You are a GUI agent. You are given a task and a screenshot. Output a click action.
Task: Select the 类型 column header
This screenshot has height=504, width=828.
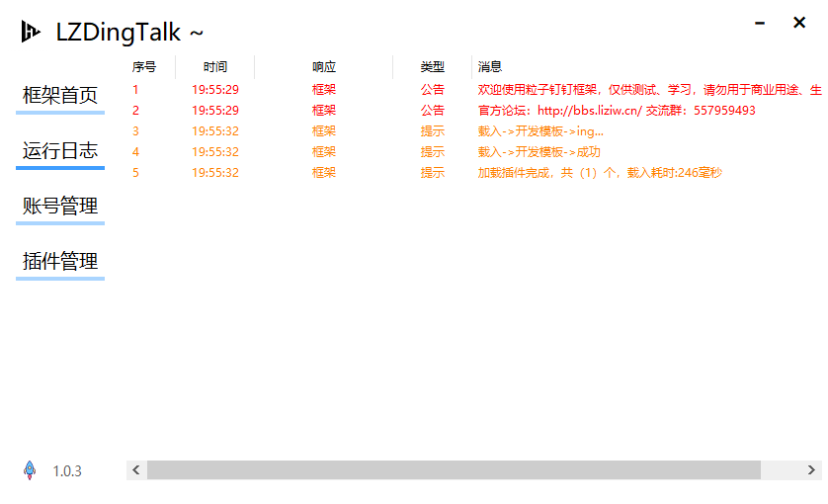click(x=433, y=67)
